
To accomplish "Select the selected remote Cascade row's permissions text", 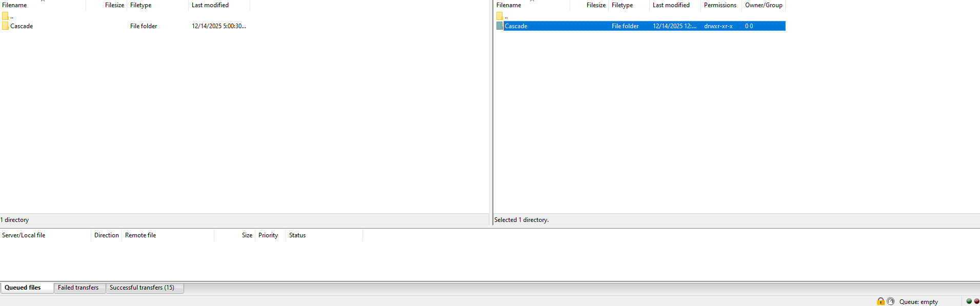I will tap(718, 26).
